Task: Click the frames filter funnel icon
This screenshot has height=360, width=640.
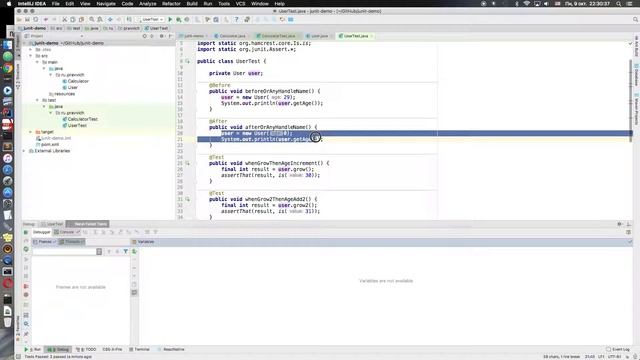Action: (126, 251)
